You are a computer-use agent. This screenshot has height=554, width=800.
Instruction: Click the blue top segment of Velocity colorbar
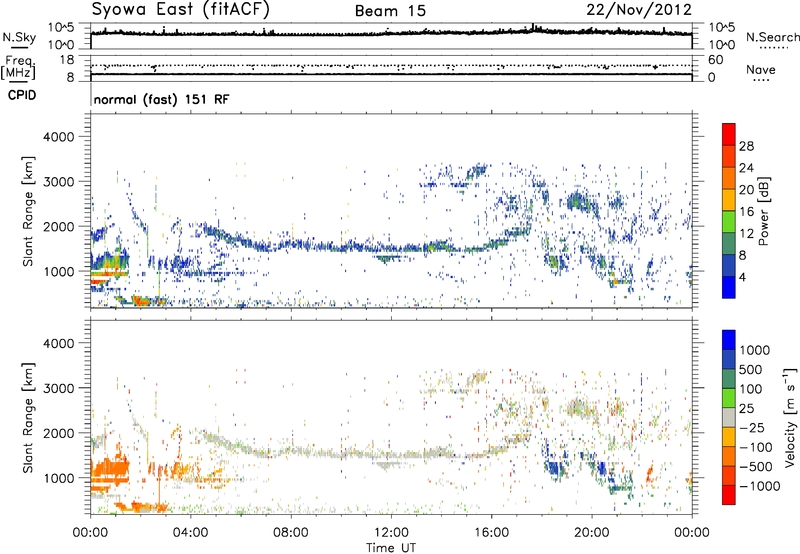(x=729, y=340)
